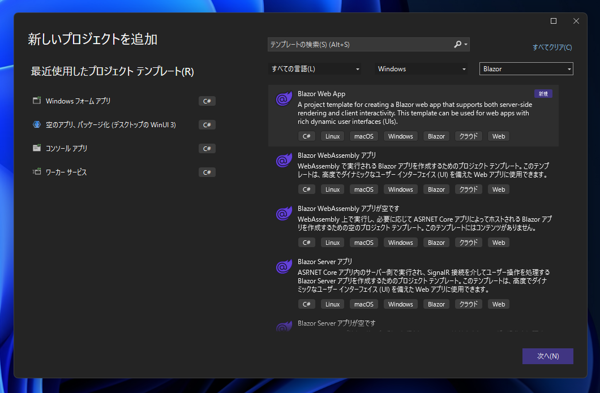Choose recent template Windows フォーム アプリ
Viewport: 600px width, 393px height.
pyautogui.click(x=124, y=101)
